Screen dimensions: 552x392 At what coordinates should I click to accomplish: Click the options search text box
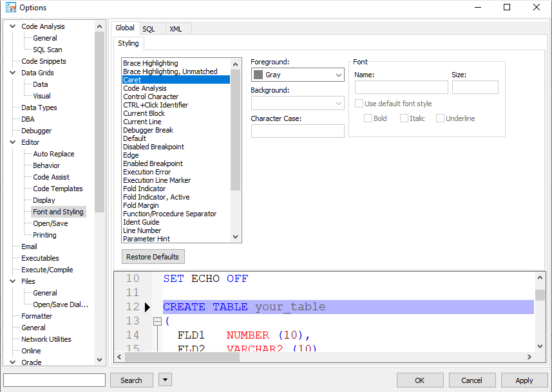pyautogui.click(x=55, y=380)
